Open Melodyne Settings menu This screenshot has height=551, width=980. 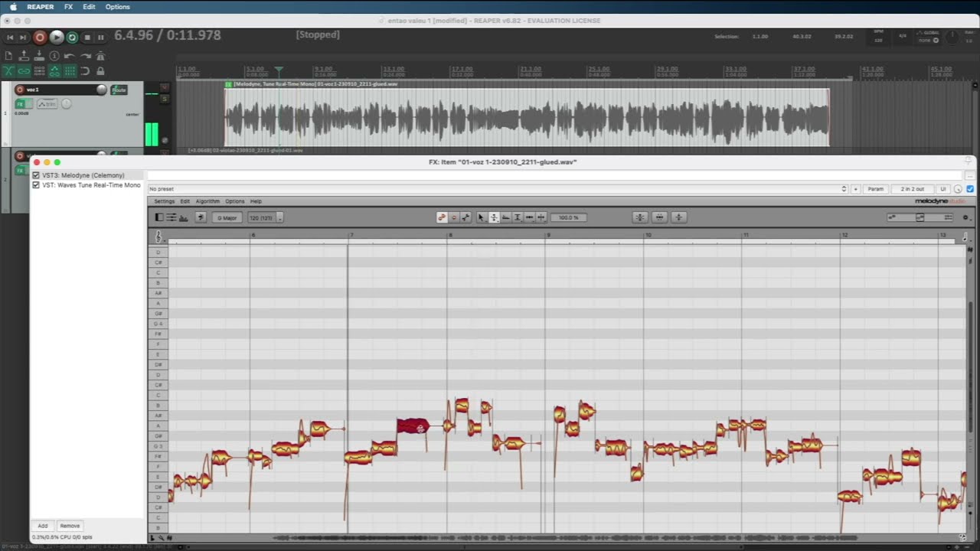click(164, 201)
